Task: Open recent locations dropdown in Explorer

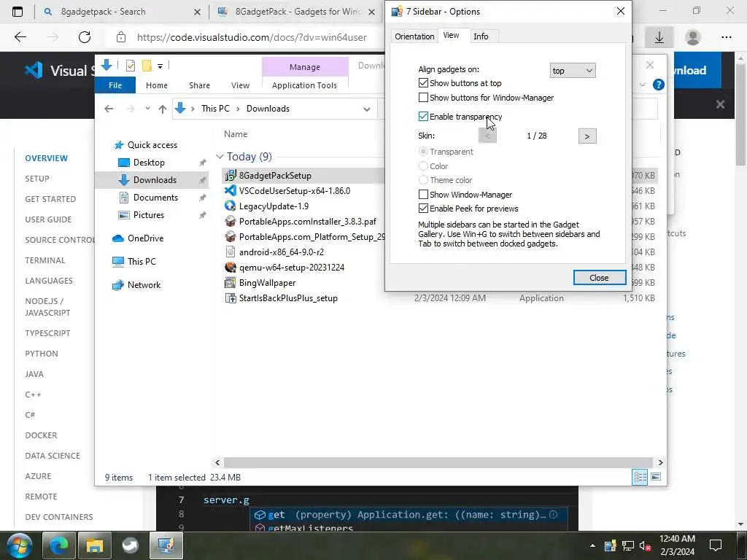Action: (x=147, y=109)
